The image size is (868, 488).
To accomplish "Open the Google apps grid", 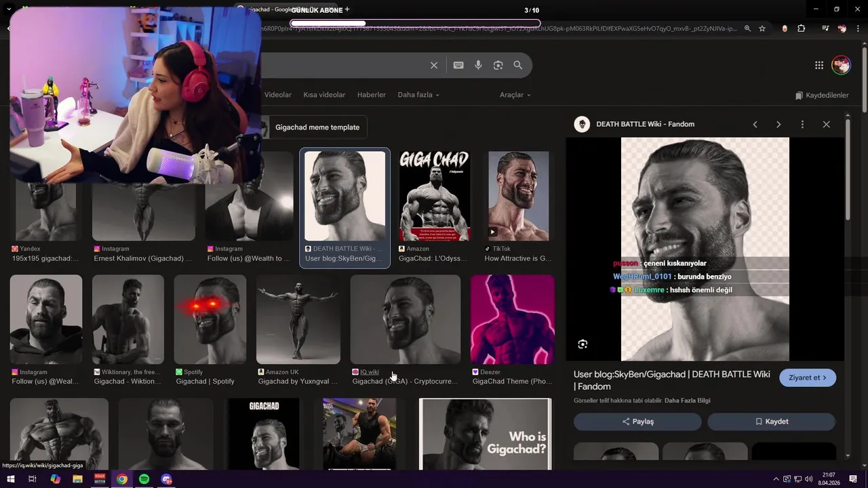I will click(x=819, y=65).
